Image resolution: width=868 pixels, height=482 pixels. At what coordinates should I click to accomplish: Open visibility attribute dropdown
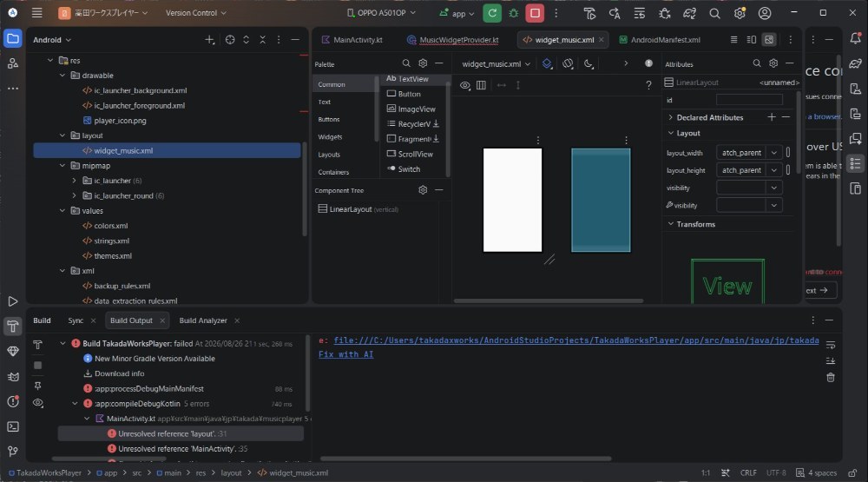(x=774, y=188)
